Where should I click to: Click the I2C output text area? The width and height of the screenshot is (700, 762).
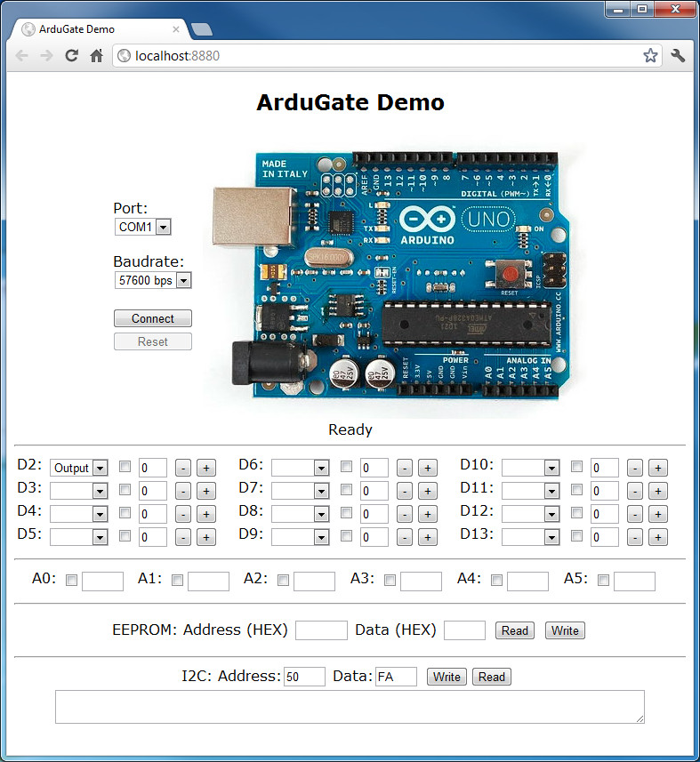350,707
